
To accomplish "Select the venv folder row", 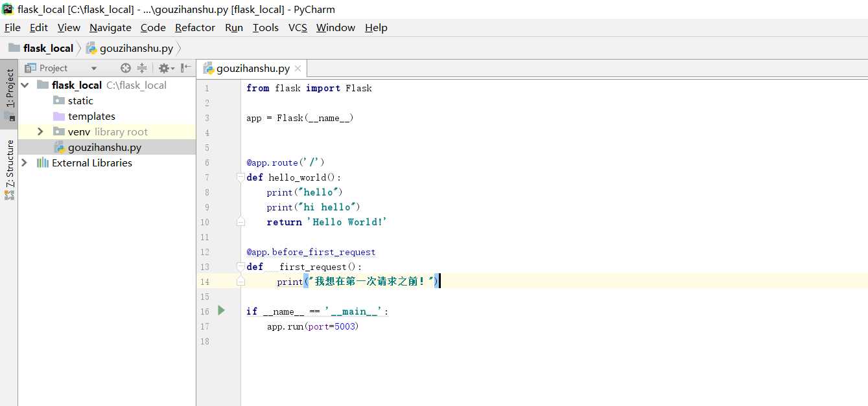I will (107, 131).
